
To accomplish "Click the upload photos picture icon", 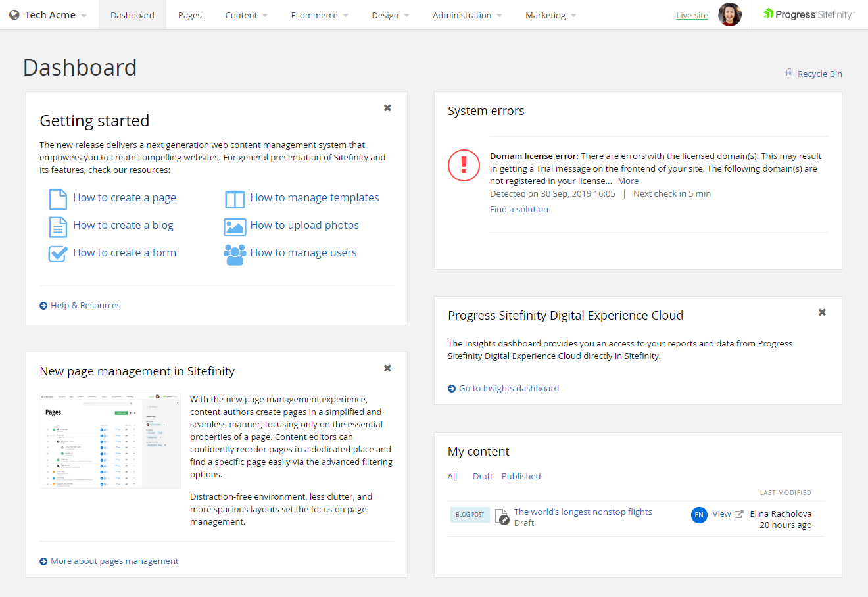I will click(235, 227).
